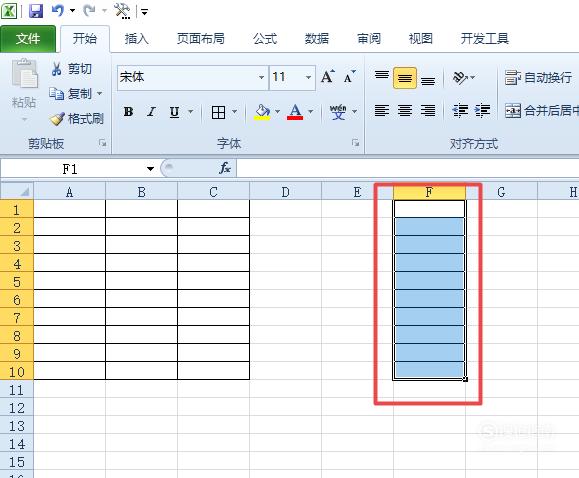Screen dimensions: 579x478
Task: Open the fill color palette arrow
Action: (277, 111)
